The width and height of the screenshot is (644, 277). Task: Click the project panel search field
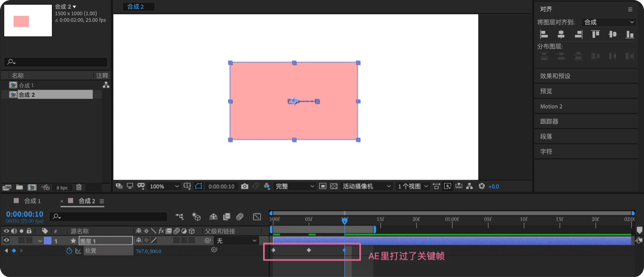pos(55,62)
